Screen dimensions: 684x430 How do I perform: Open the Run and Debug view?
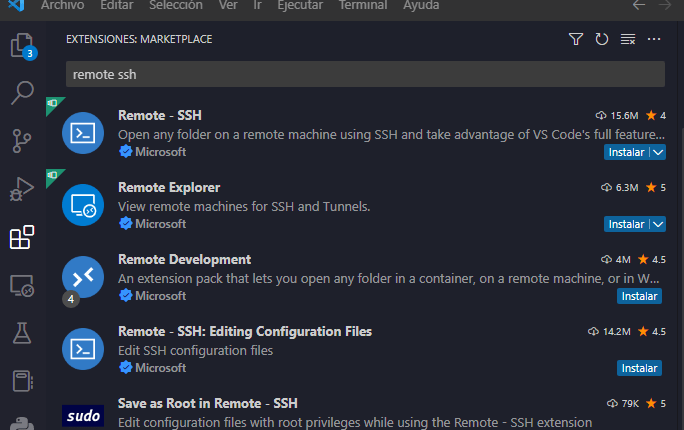[x=21, y=189]
